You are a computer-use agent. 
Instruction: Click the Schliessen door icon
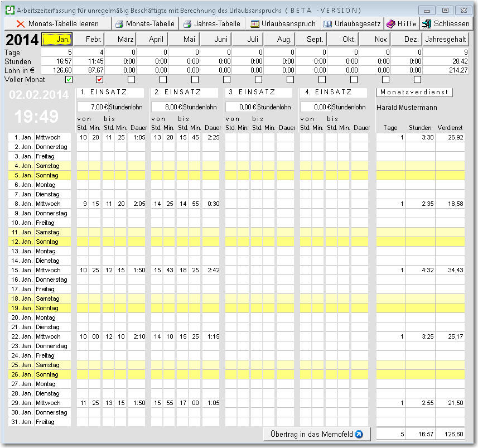tap(427, 24)
